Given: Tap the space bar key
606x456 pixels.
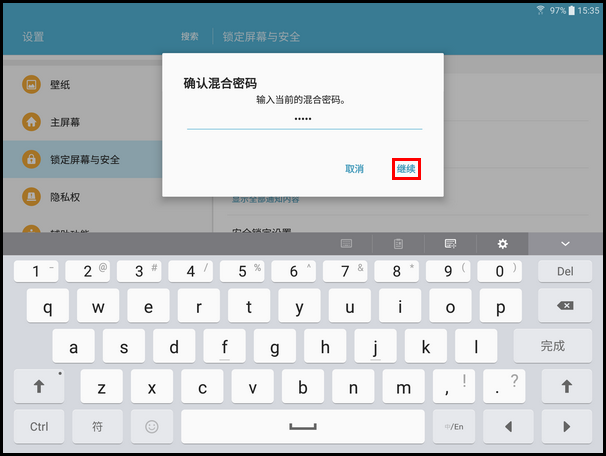Looking at the screenshot, I should (303, 427).
